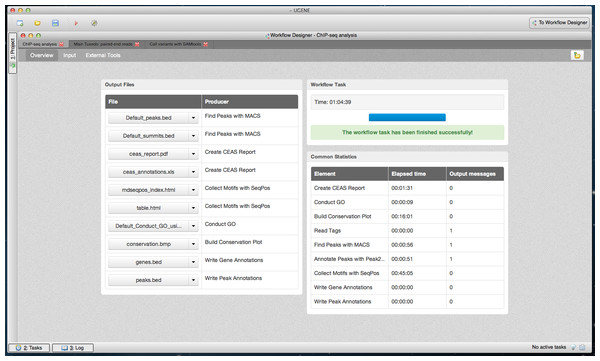Image resolution: width=600 pixels, height=361 pixels.
Task: Save using the blue floppy disk icon
Action: (x=55, y=23)
